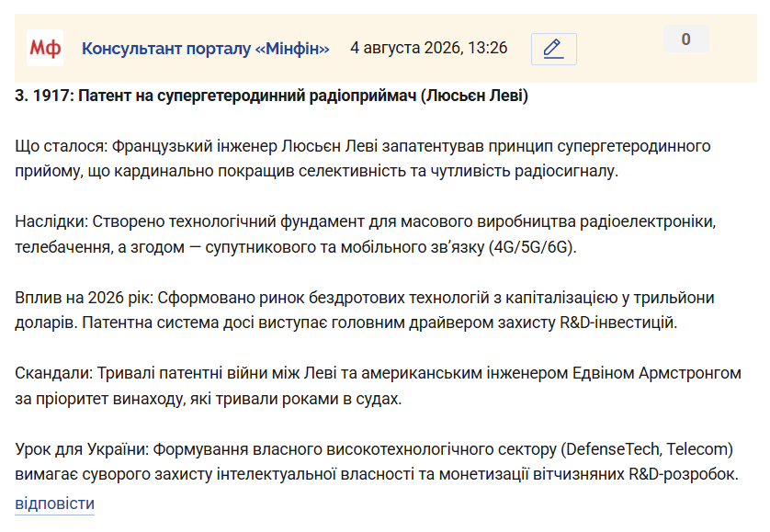Click the paragraph starting Вплив на 2026 рік
The height and width of the screenshot is (532, 770).
point(365,310)
